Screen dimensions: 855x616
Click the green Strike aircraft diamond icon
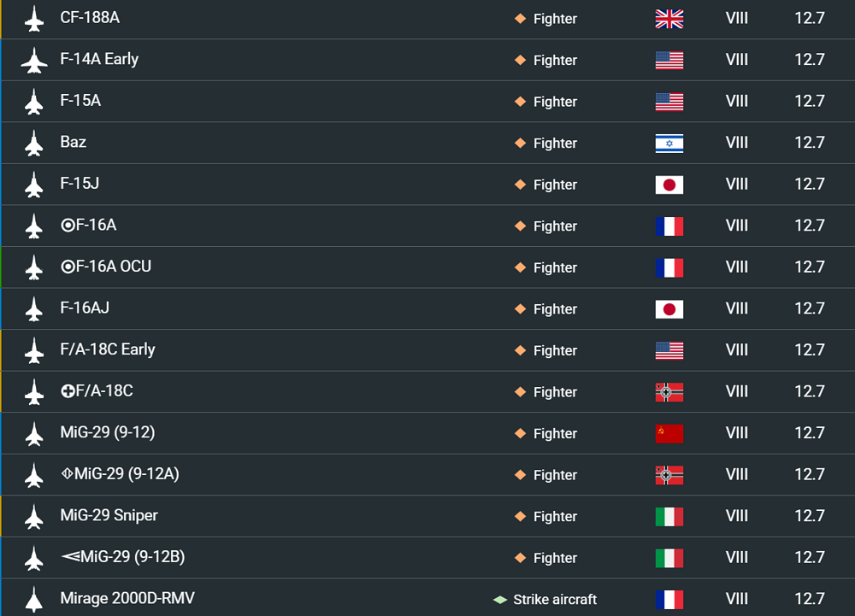(500, 600)
